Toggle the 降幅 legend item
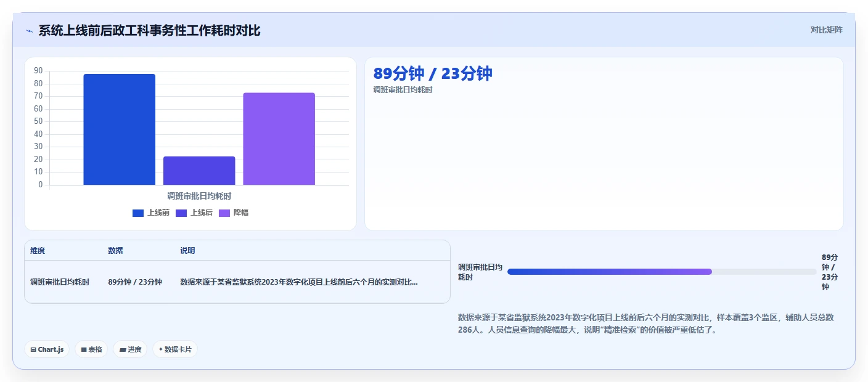The width and height of the screenshot is (868, 382). [x=234, y=213]
